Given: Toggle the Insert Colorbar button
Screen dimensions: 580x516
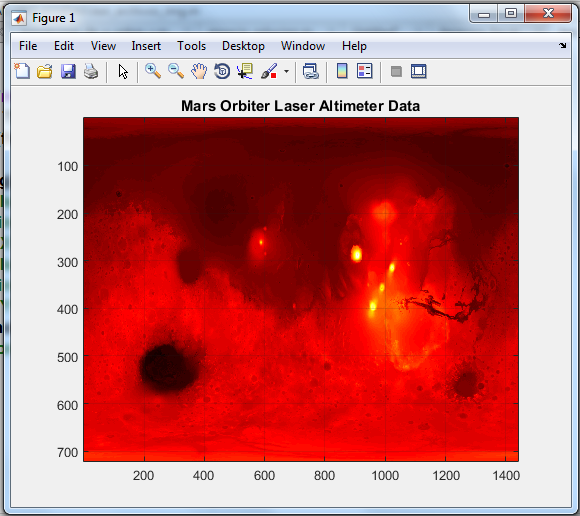Looking at the screenshot, I should click(x=342, y=71).
